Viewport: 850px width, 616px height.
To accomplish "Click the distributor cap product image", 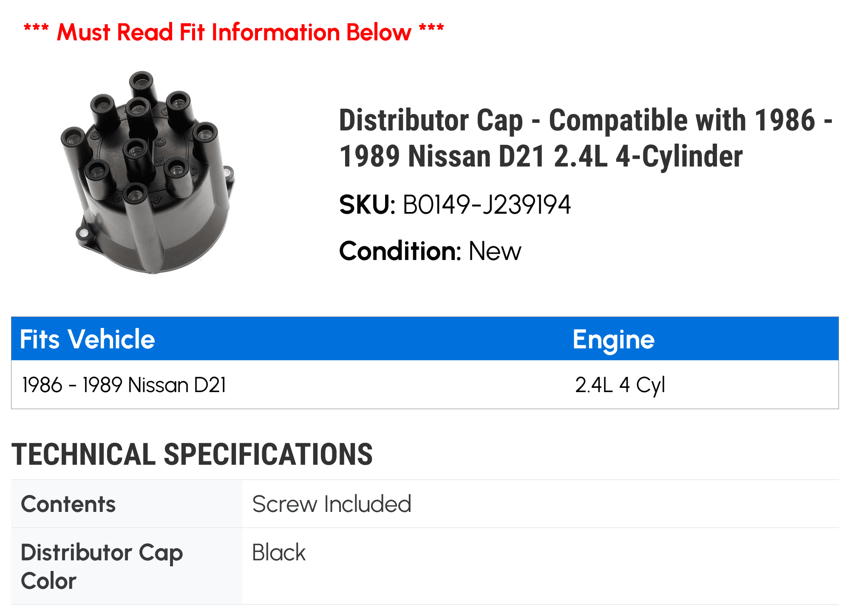I will (147, 172).
